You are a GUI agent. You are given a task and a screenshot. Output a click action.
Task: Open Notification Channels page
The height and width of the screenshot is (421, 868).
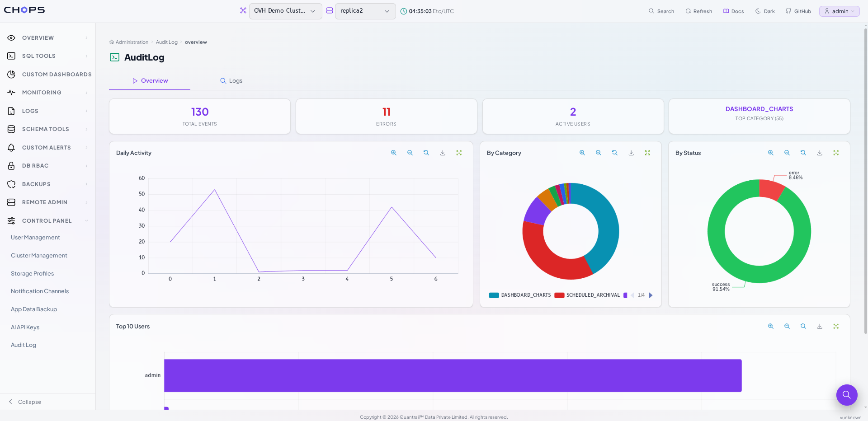(40, 291)
